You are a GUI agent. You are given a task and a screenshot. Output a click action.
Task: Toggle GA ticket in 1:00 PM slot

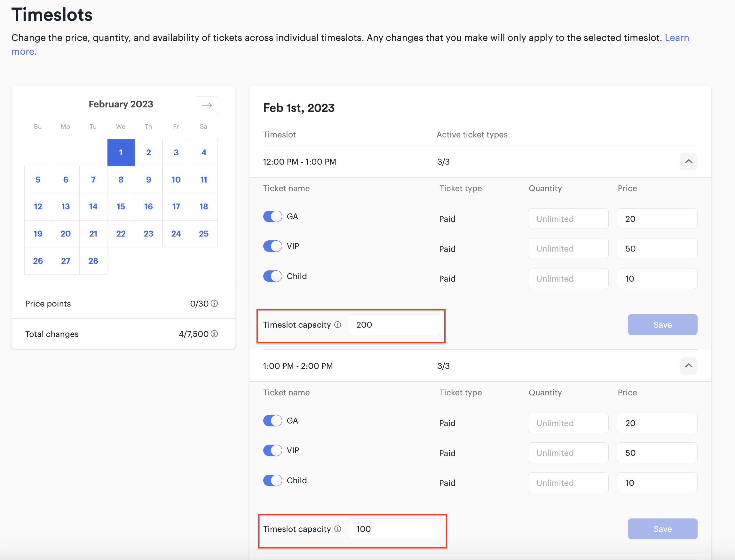[273, 421]
